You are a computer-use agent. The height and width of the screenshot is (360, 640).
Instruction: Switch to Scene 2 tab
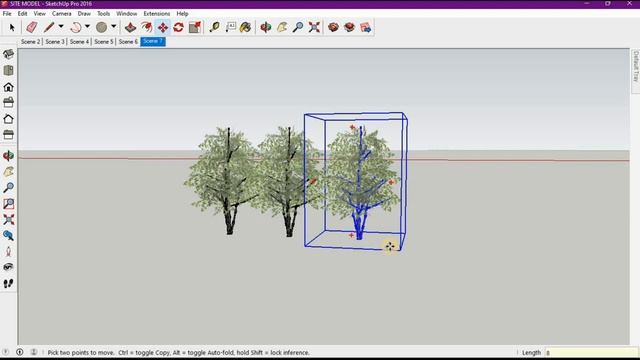[x=31, y=42]
